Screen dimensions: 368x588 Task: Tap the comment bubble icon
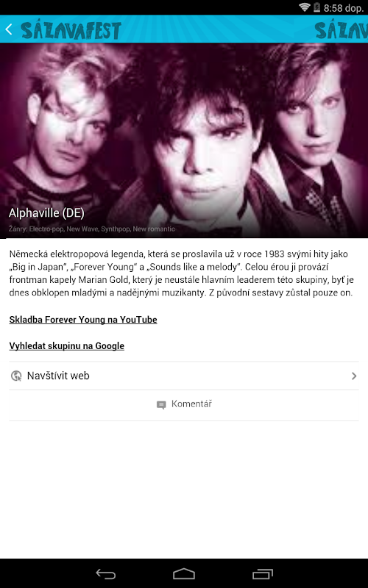point(161,405)
